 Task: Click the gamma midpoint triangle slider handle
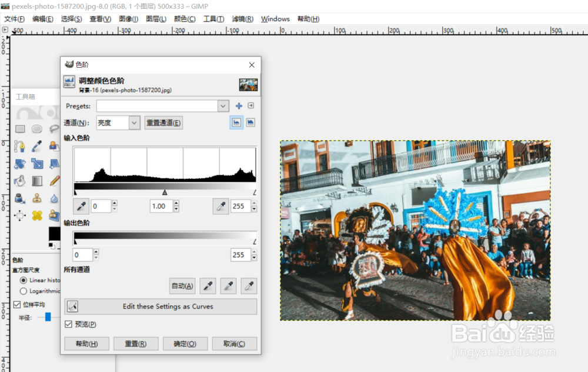pos(165,192)
